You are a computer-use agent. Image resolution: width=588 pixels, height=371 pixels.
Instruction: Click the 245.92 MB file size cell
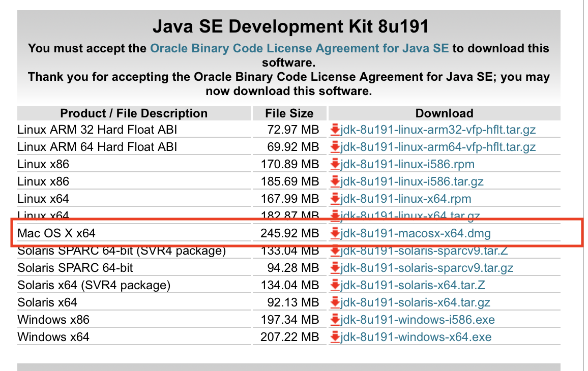289,234
